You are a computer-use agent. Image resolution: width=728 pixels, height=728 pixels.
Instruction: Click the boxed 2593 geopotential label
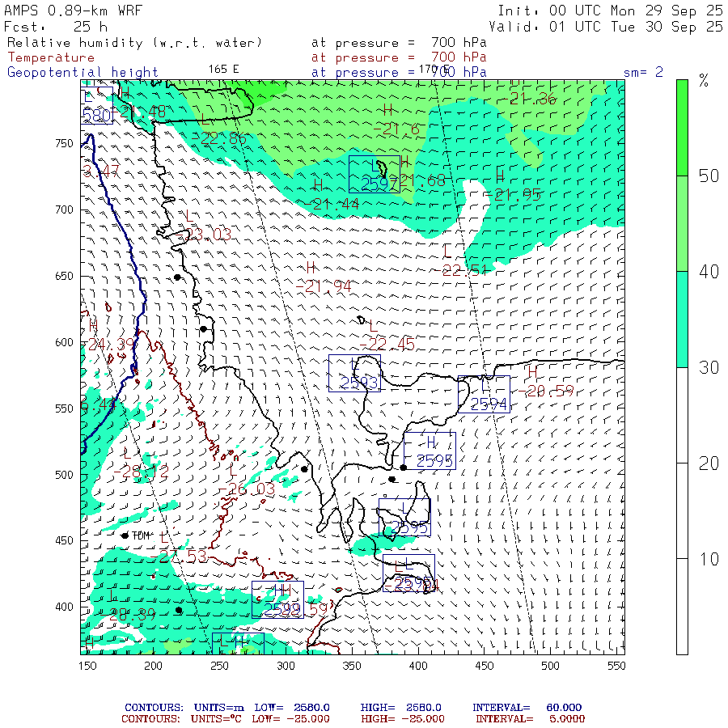[x=354, y=373]
